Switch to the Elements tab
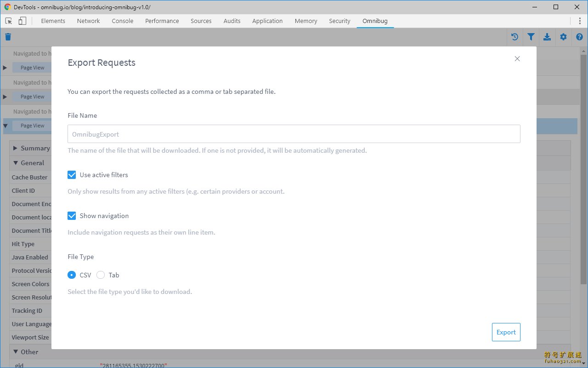 click(53, 21)
